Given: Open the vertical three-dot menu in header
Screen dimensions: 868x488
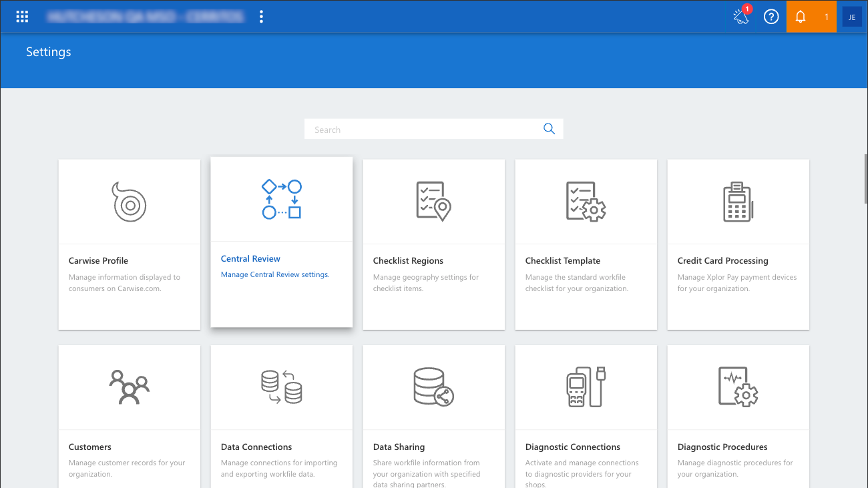Looking at the screenshot, I should [x=261, y=17].
